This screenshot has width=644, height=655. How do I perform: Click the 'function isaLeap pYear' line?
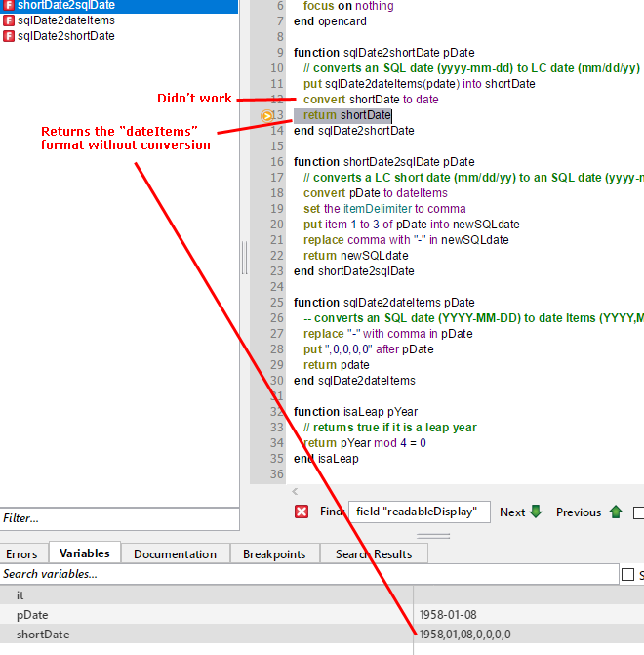point(355,412)
